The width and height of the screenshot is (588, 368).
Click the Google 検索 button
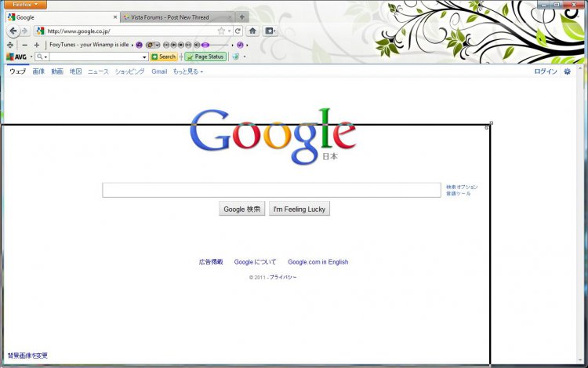(242, 209)
